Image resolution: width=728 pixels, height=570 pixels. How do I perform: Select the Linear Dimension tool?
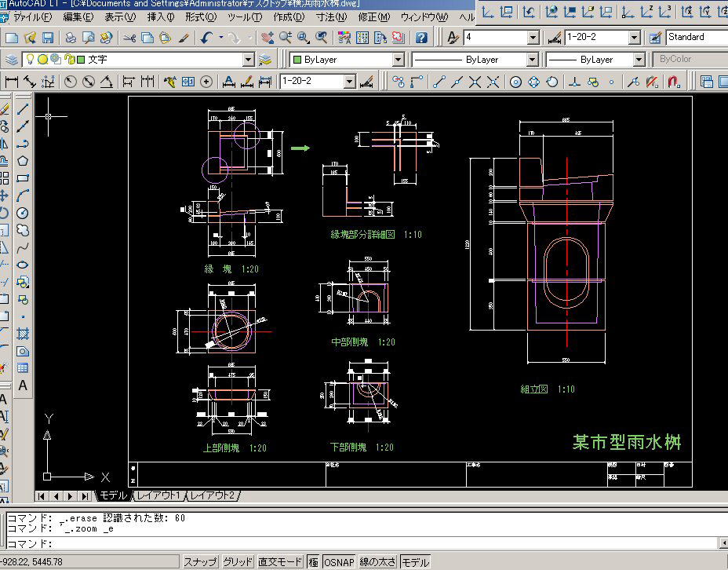coord(12,82)
